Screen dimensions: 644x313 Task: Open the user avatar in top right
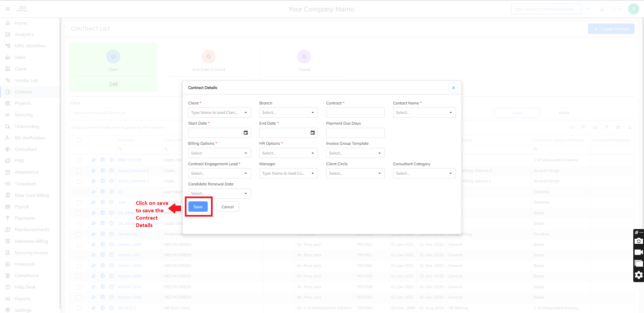pos(633,9)
